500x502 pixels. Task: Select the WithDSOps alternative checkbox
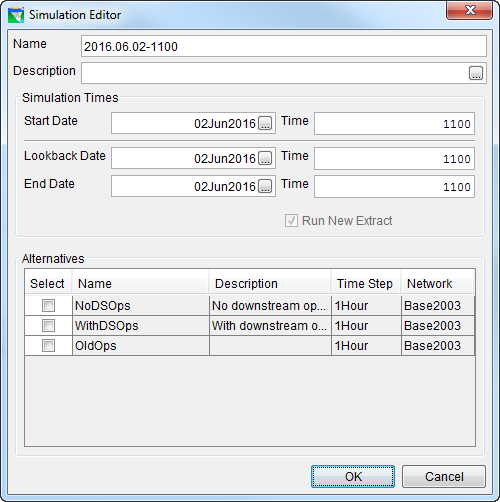[48, 326]
